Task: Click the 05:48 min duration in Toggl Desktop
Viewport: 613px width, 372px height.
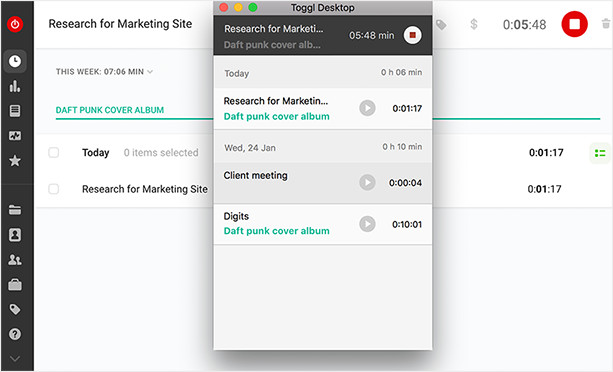Action: 371,36
